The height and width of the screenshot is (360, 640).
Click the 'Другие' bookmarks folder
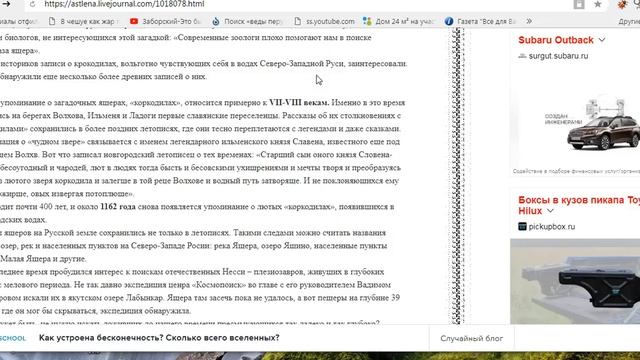pyautogui.click(x=629, y=21)
